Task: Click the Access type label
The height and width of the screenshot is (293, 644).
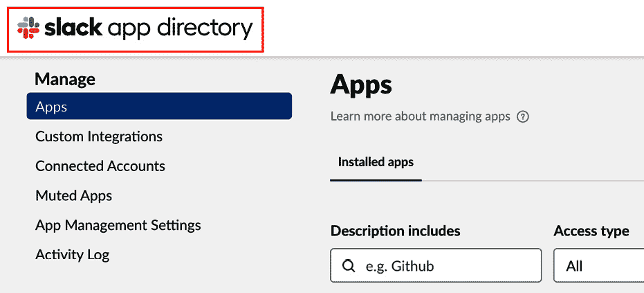Action: tap(591, 231)
